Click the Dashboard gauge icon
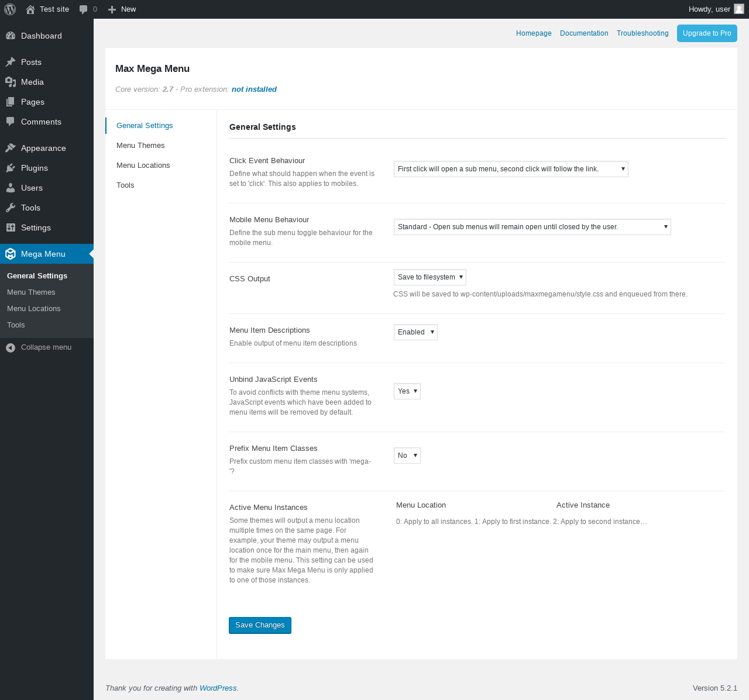 pos(11,36)
